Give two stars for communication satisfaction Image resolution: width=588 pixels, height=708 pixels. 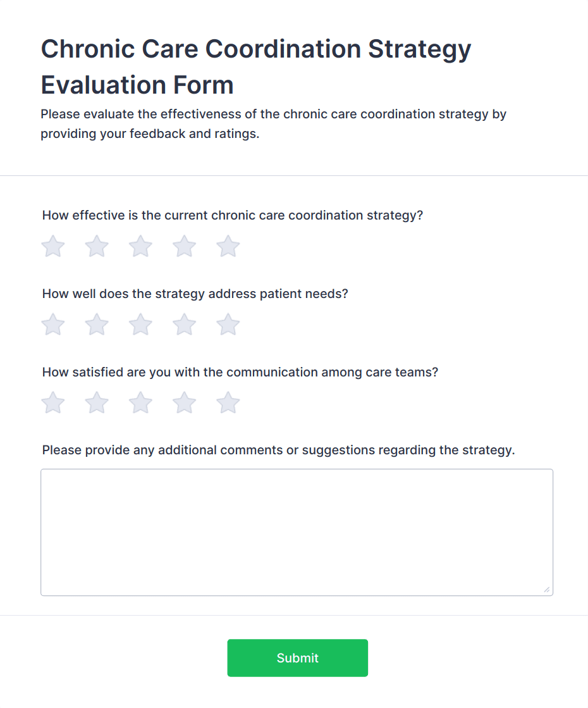tap(96, 402)
